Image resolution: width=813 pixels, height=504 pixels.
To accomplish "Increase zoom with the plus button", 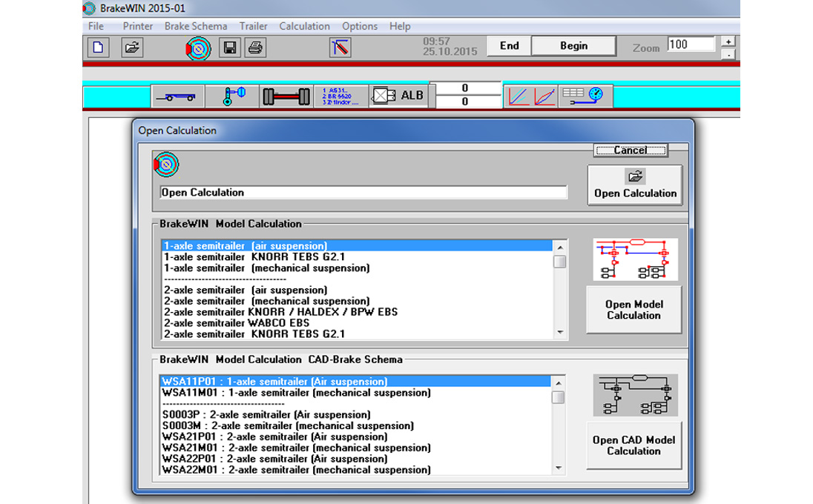I will coord(728,42).
